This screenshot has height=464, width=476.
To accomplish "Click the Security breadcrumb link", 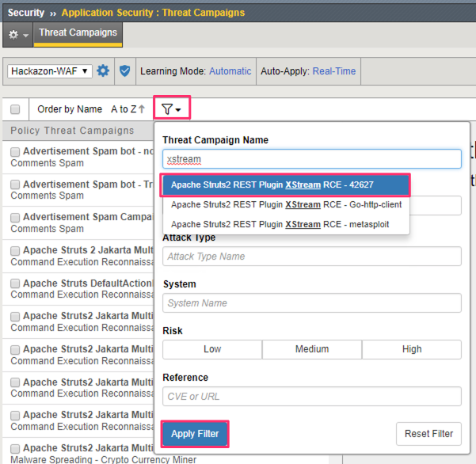I will pyautogui.click(x=26, y=13).
